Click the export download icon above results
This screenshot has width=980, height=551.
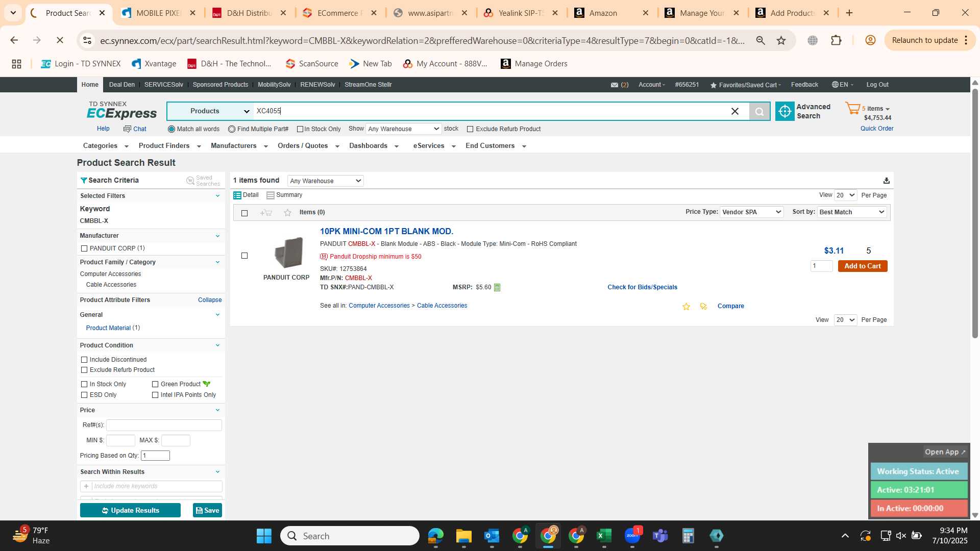coord(887,181)
